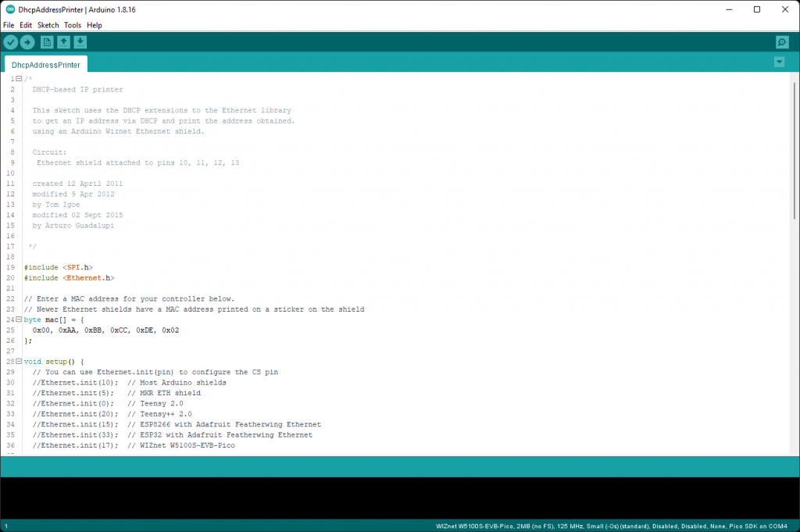Click the '//Ethernet.init(0);' Teensy 2.0 line
Image resolution: width=800 pixels, height=532 pixels.
[108, 403]
